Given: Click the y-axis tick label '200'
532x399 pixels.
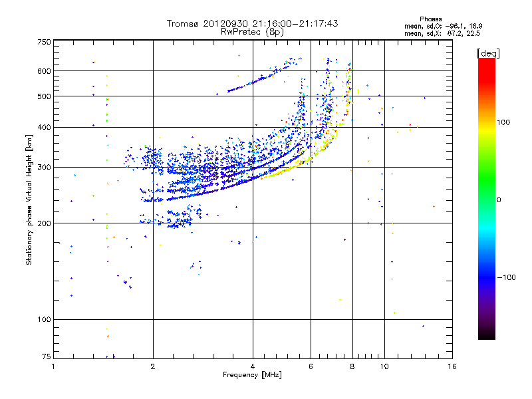Looking at the screenshot, I should tap(45, 223).
